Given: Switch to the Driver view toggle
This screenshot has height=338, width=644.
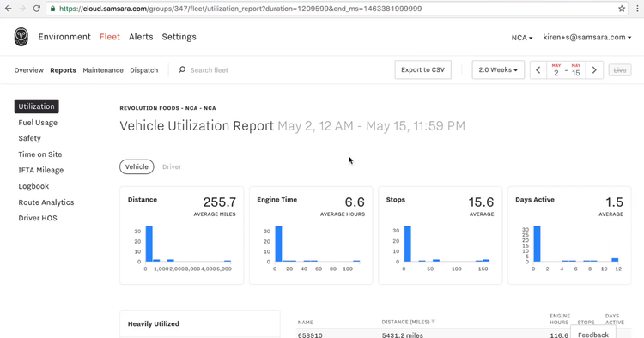Looking at the screenshot, I should [172, 167].
